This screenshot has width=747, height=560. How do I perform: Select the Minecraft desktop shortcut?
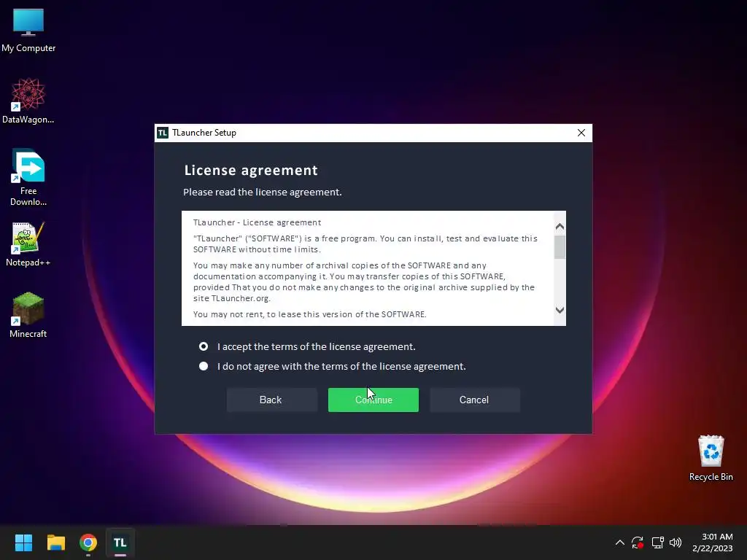(x=28, y=315)
